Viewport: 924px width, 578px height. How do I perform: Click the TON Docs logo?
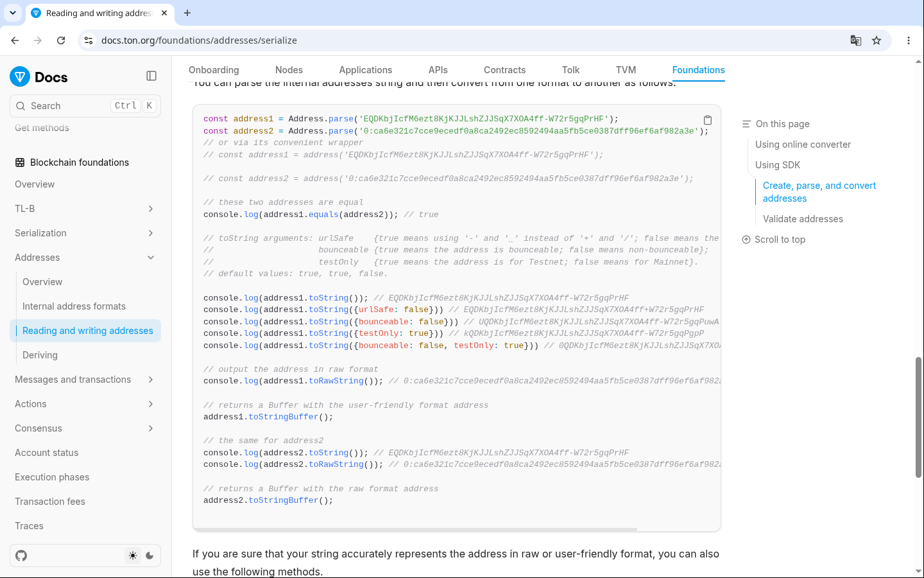[x=38, y=77]
